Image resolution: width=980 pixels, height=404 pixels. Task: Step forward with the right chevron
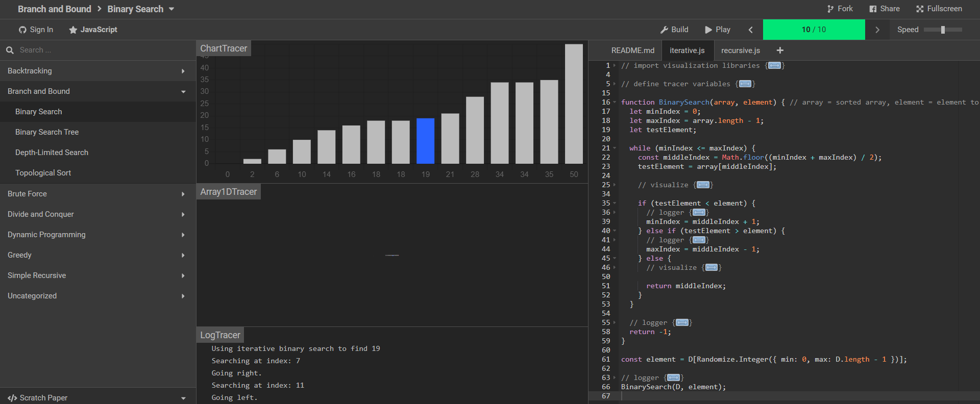click(877, 30)
